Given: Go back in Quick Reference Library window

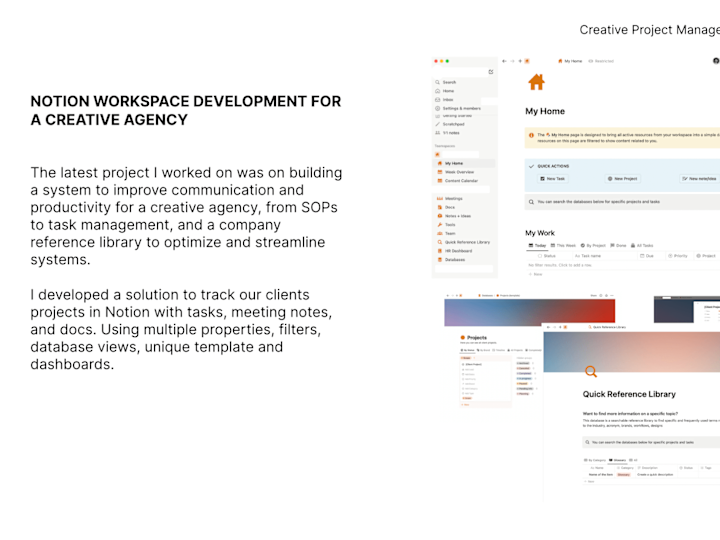Looking at the screenshot, I should [549, 327].
